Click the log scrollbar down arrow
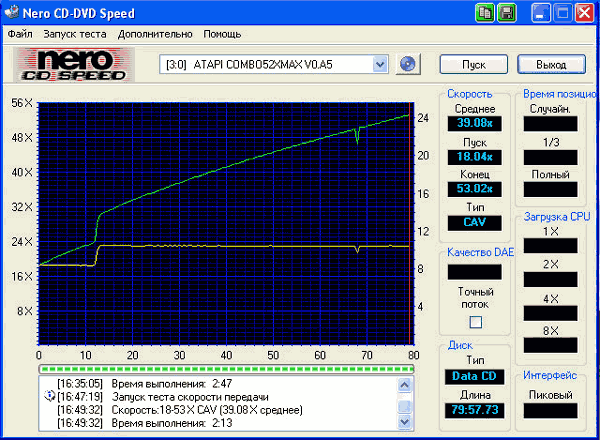600x440 pixels. point(404,422)
